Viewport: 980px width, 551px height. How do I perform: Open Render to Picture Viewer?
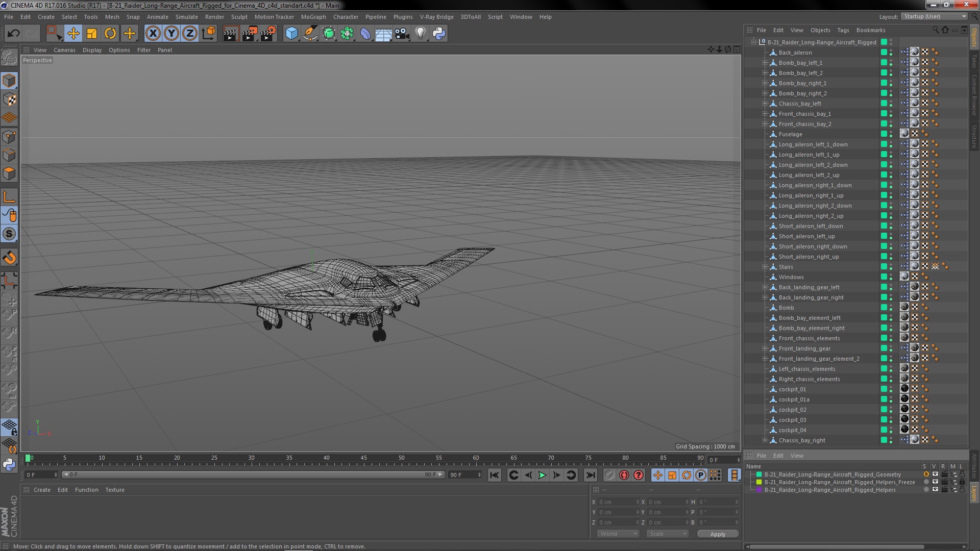[250, 34]
